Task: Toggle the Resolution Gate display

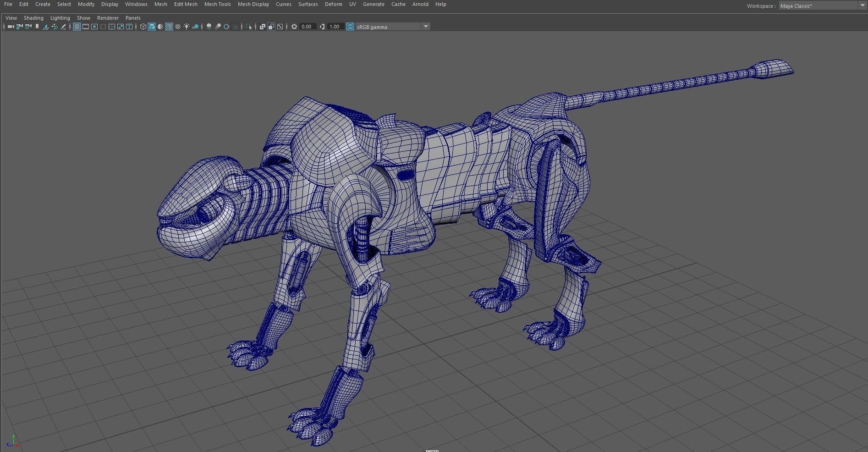Action: click(94, 27)
